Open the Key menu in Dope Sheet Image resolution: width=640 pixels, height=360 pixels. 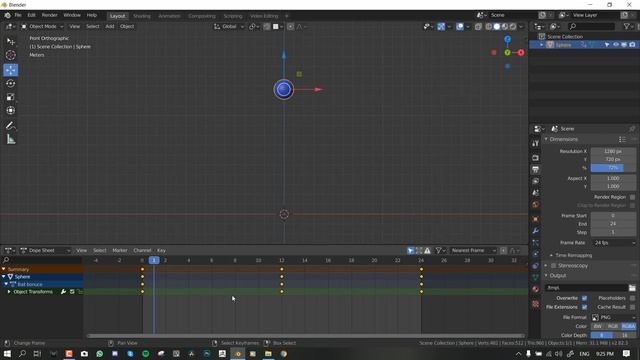(161, 251)
